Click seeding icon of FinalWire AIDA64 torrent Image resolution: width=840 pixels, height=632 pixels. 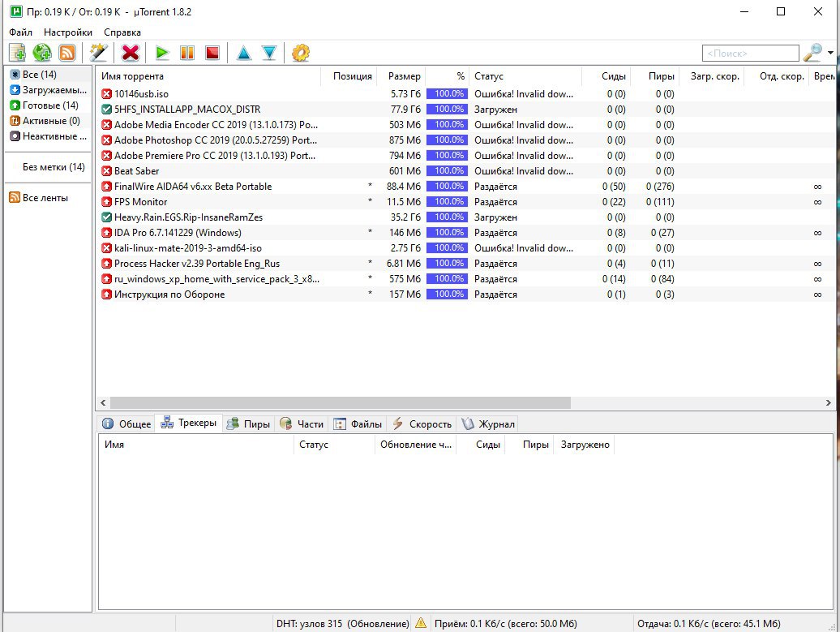[106, 187]
